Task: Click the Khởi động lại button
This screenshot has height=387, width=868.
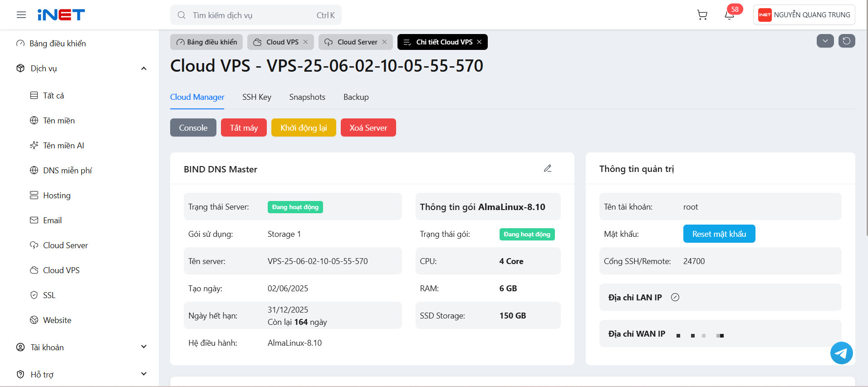Action: coord(304,127)
